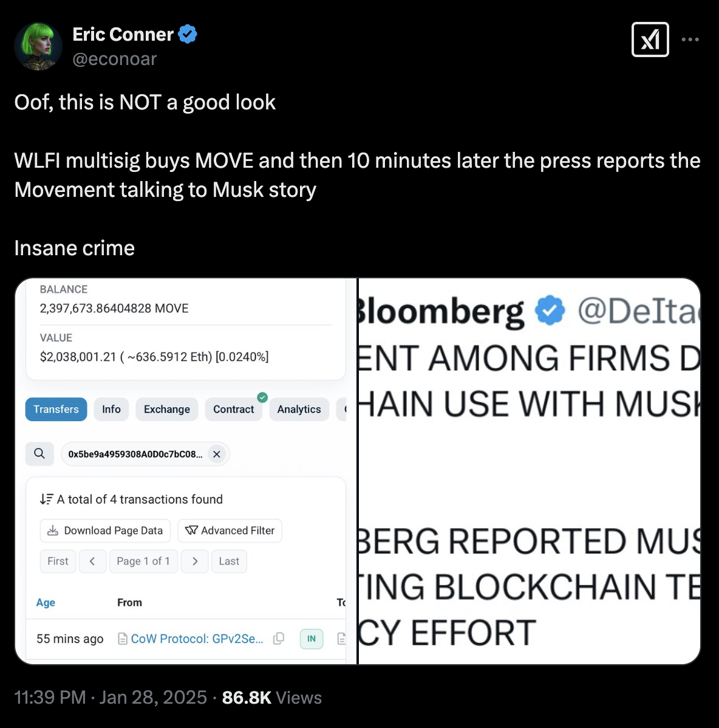Click the X app logo icon
This screenshot has width=719, height=728.
(650, 39)
